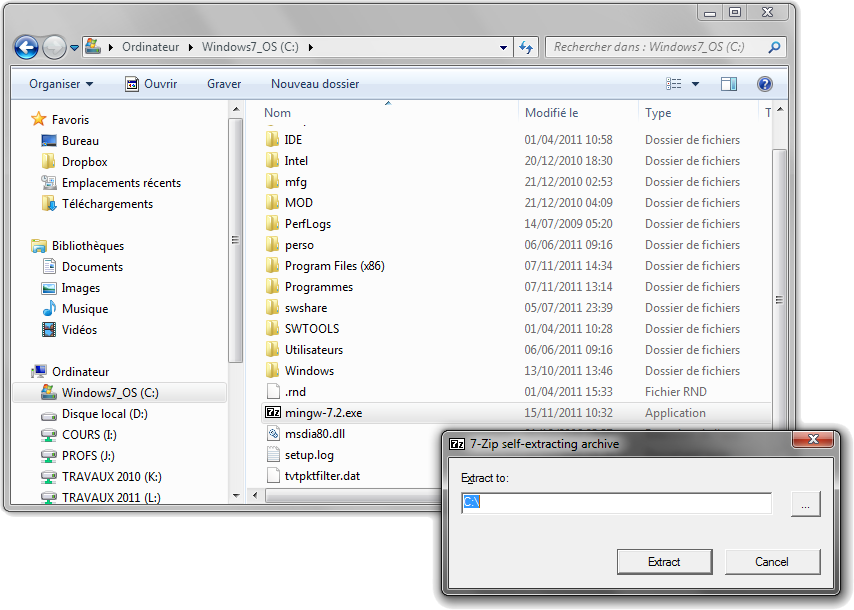Select the mfg folder icon
The width and height of the screenshot is (854, 610).
[272, 181]
